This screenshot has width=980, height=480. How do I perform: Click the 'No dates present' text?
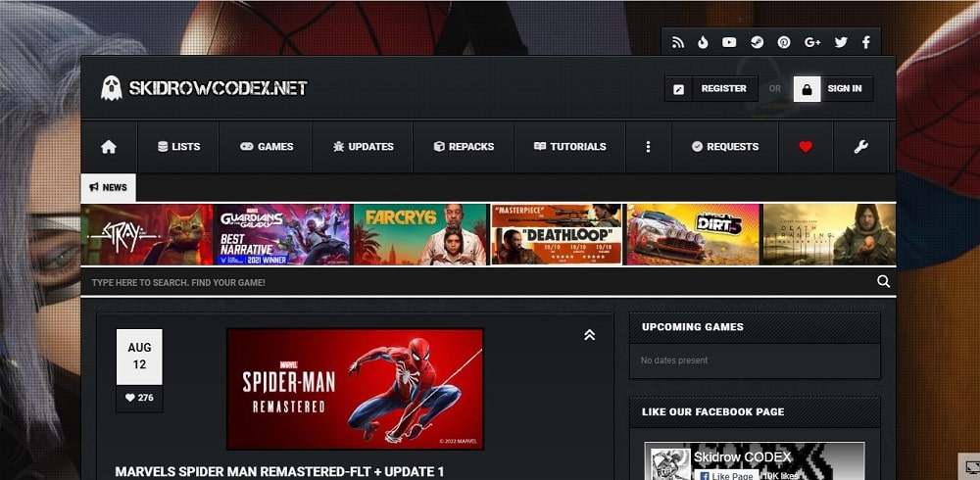674,360
